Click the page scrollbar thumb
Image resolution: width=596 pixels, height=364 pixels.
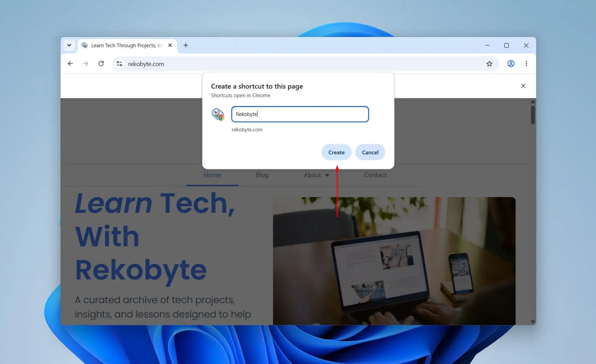click(x=533, y=115)
